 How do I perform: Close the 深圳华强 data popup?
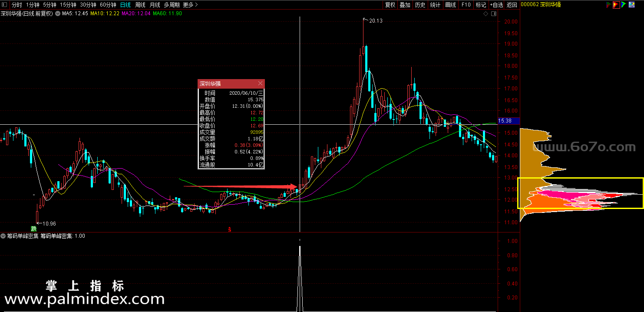tap(260, 83)
